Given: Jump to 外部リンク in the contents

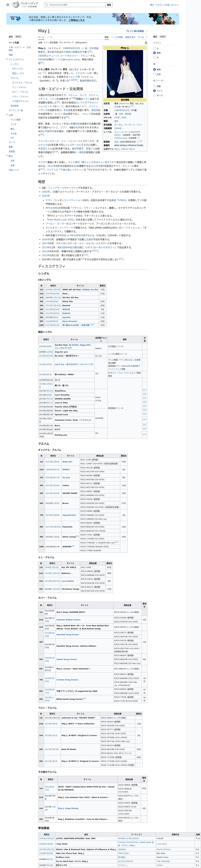Looking at the screenshot, I should [x=14, y=170].
